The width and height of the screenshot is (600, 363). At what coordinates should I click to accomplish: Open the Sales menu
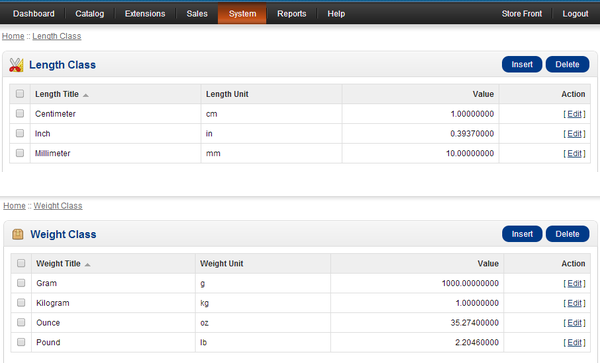(197, 14)
